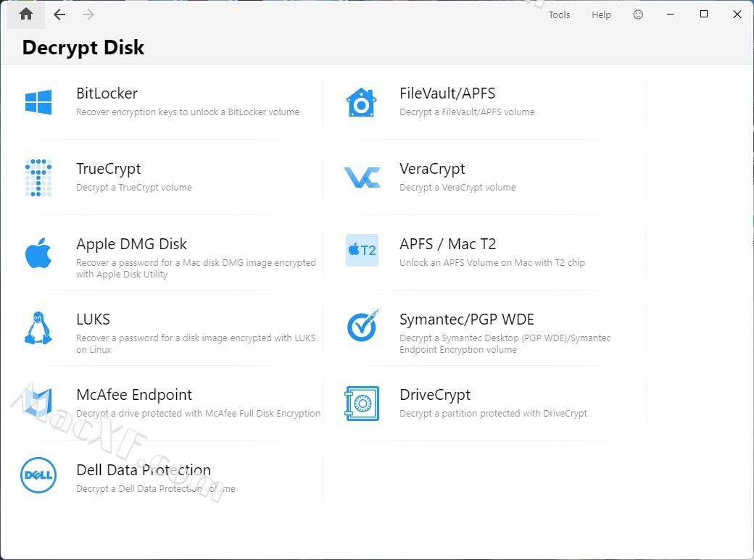Open the VeraCrypt title
Image resolution: width=754 pixels, height=560 pixels.
point(432,169)
